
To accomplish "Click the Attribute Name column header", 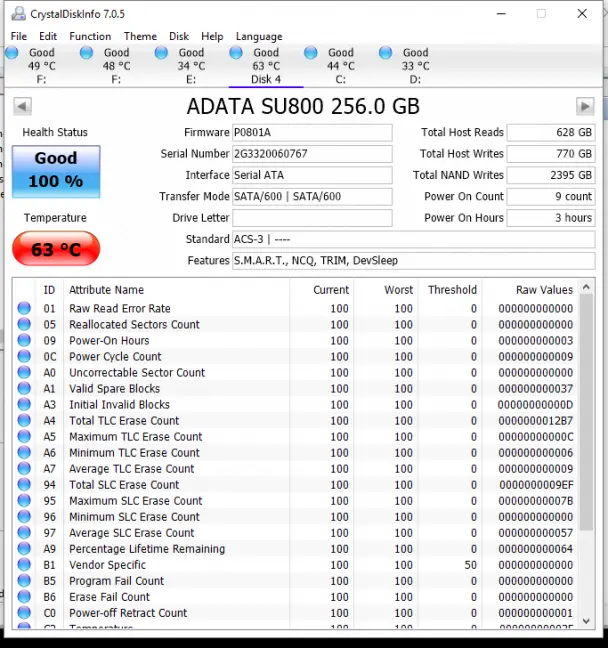I will [x=176, y=290].
